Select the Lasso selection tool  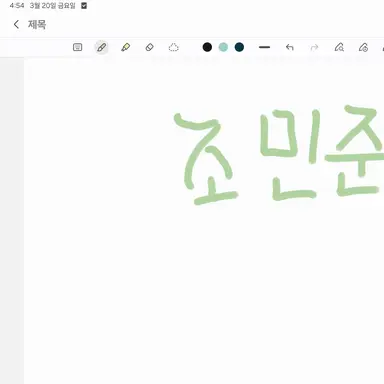(x=173, y=47)
